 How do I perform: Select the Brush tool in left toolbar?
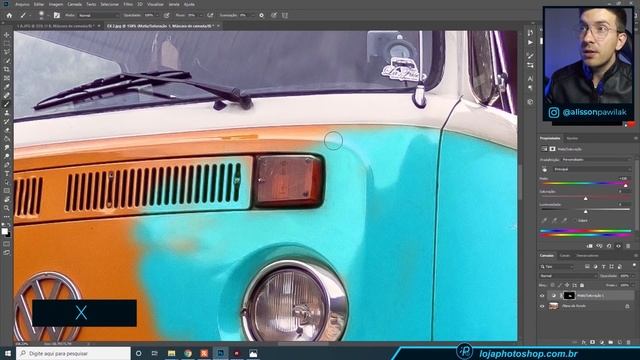coord(7,104)
